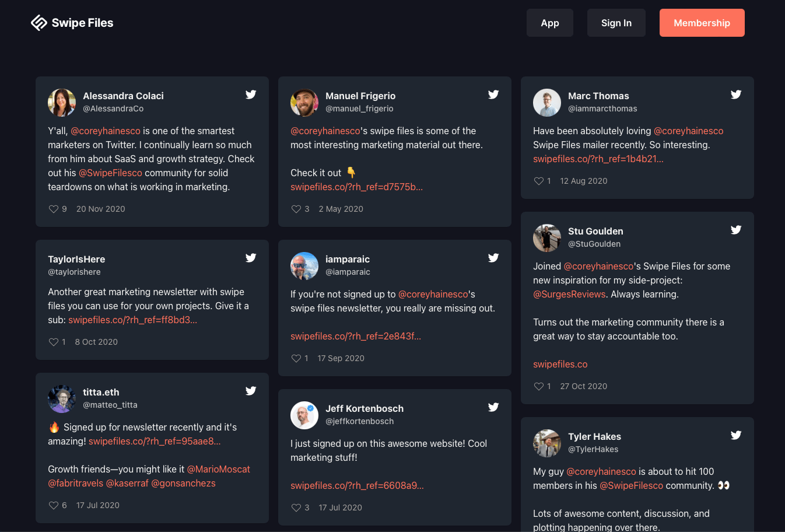Viewport: 785px width, 532px height.
Task: Click @SwipeFilesco mention in Alessandra's tweet
Action: coord(110,173)
